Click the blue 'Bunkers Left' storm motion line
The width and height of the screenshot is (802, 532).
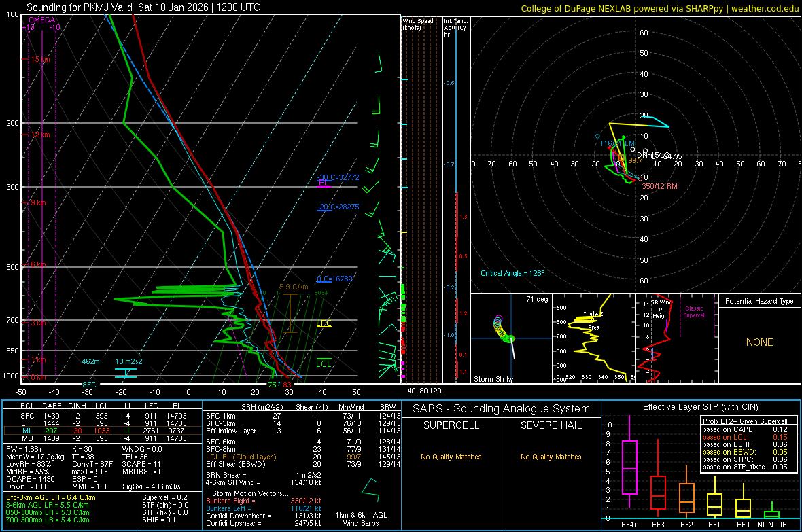pos(264,508)
